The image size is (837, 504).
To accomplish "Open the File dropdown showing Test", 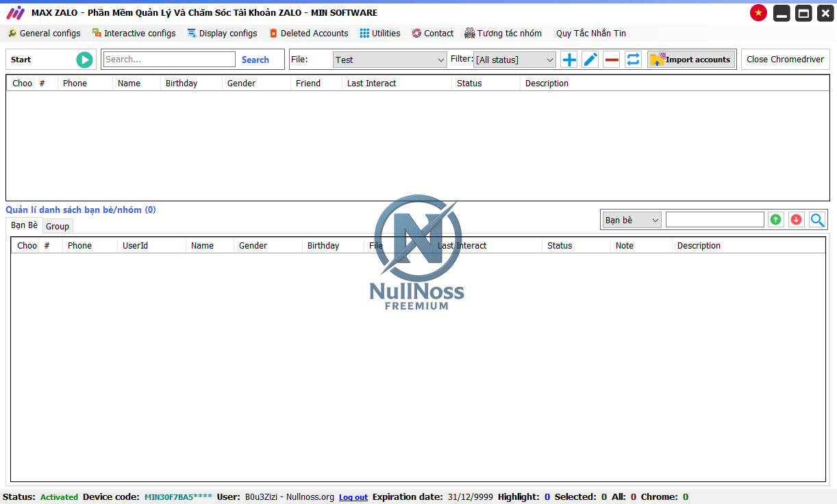I will point(390,60).
